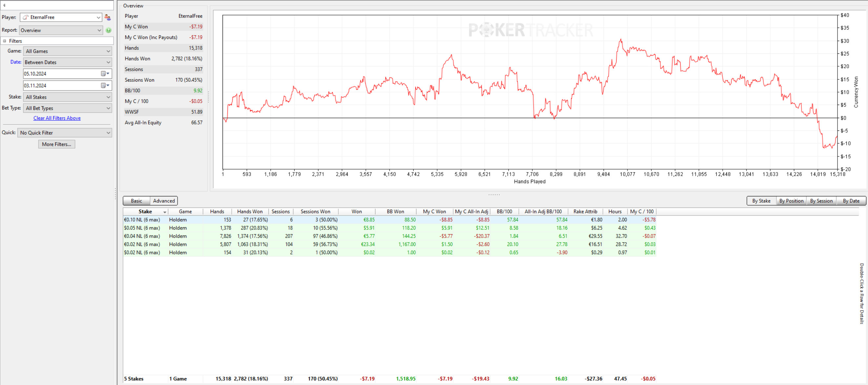This screenshot has width=868, height=385.
Task: Click the blue Date label link
Action: [x=16, y=62]
